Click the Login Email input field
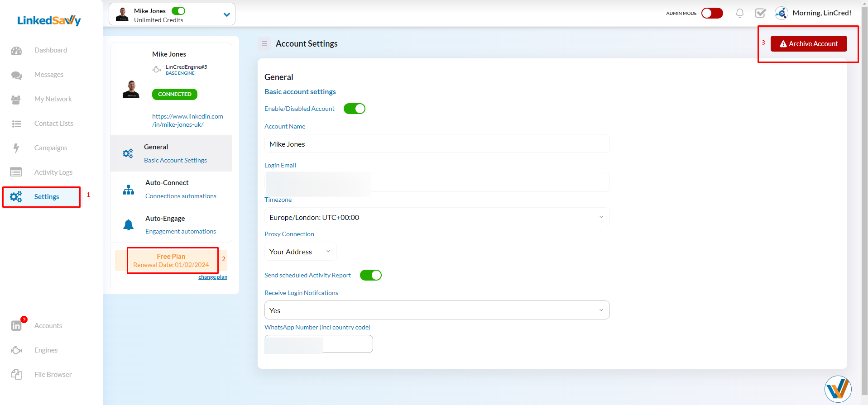This screenshot has height=405, width=868. tap(437, 182)
